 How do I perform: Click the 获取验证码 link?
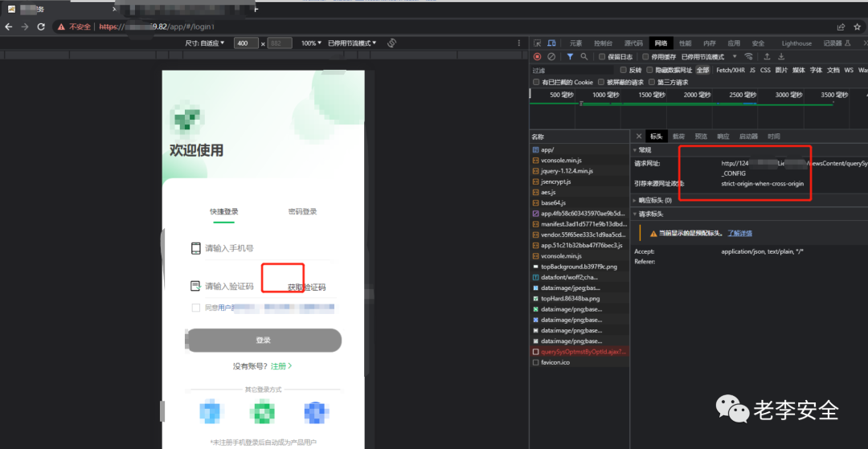pos(306,287)
